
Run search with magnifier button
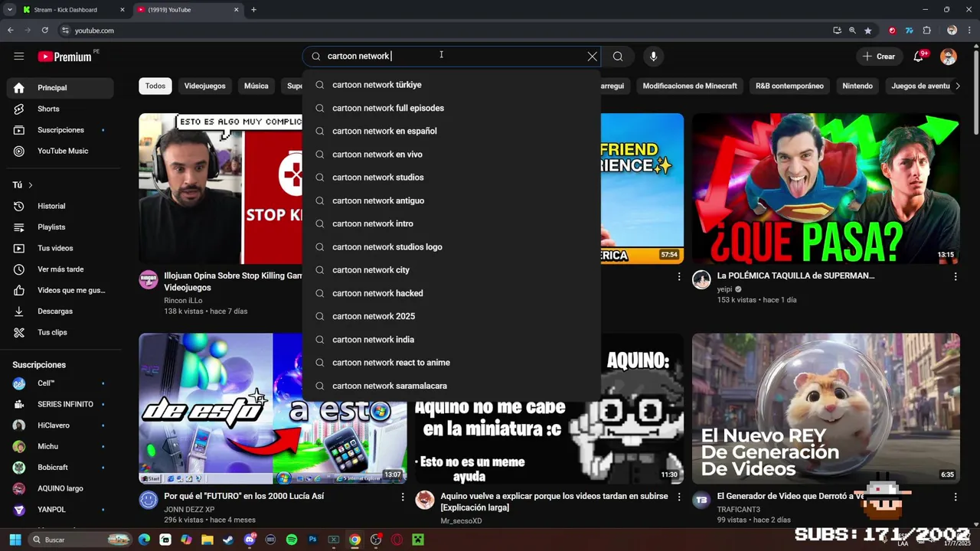[618, 56]
